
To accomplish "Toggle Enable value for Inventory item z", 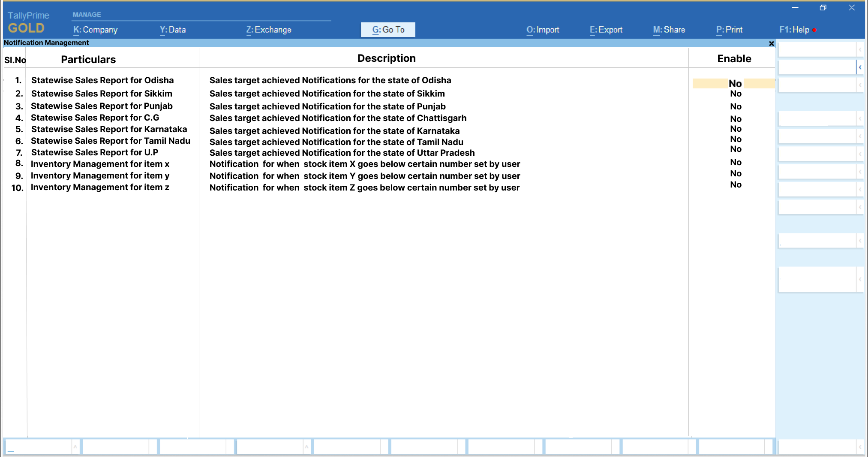I will (736, 185).
